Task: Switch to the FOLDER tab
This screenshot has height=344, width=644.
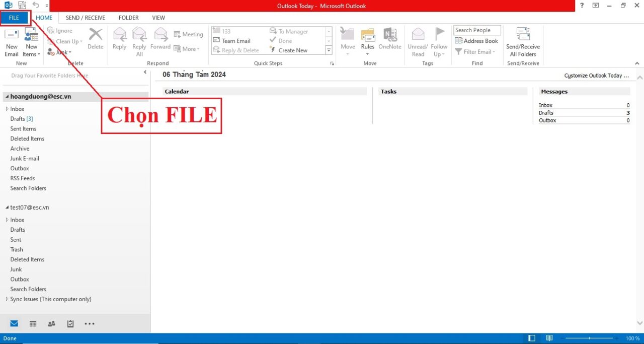Action: pyautogui.click(x=129, y=18)
